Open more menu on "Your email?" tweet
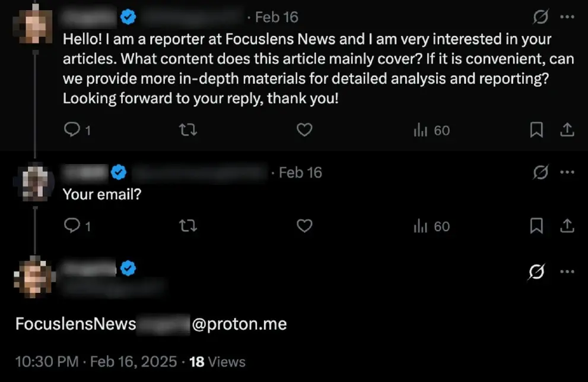588x382 pixels. click(567, 172)
